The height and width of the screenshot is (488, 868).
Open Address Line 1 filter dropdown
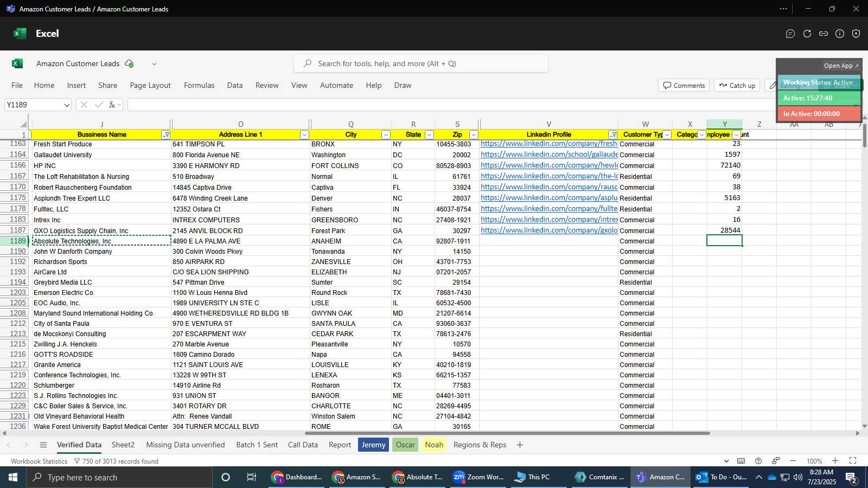[304, 135]
